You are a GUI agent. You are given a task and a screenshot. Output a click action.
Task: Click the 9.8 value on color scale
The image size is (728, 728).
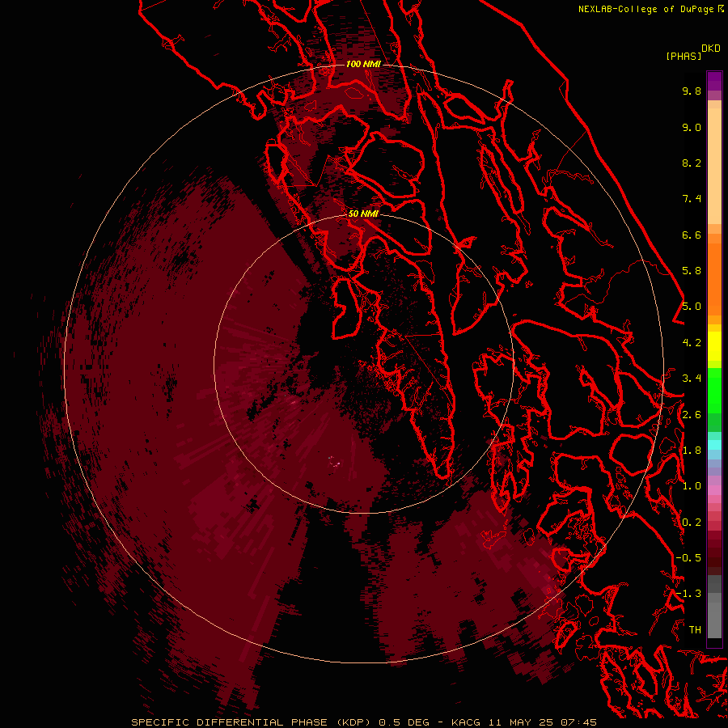coord(692,91)
